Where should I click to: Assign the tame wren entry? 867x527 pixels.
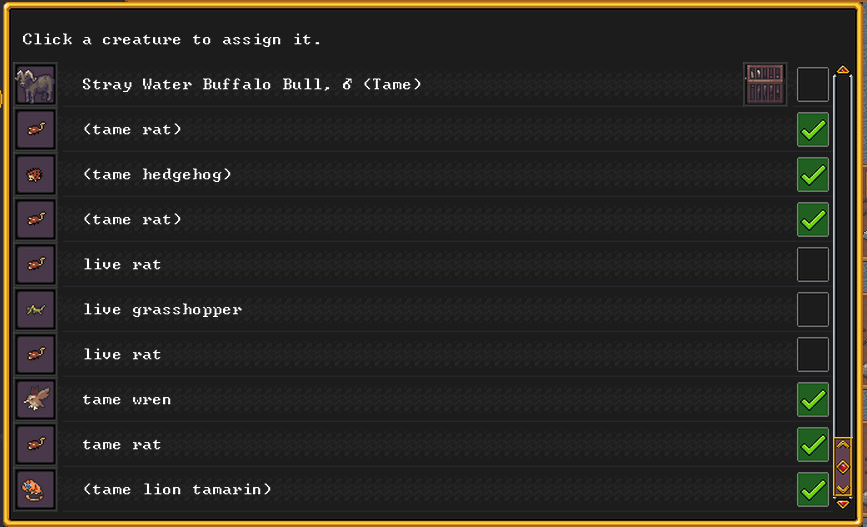tap(127, 400)
